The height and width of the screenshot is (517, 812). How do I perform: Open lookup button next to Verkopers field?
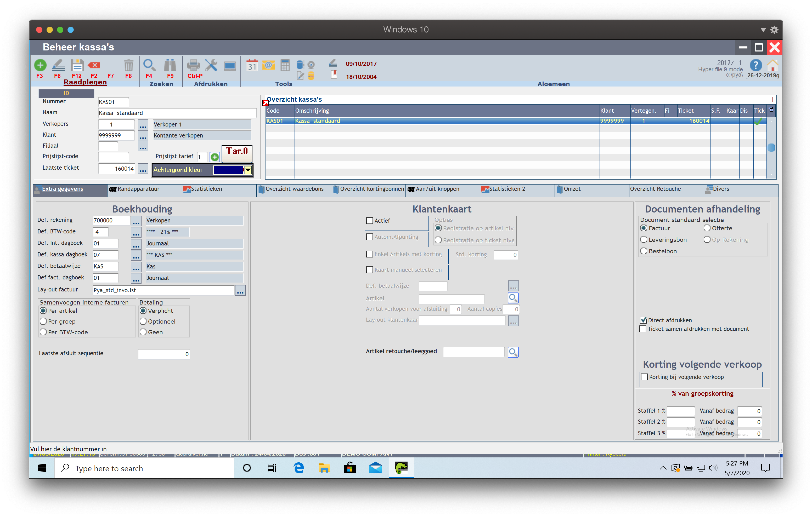[143, 125]
